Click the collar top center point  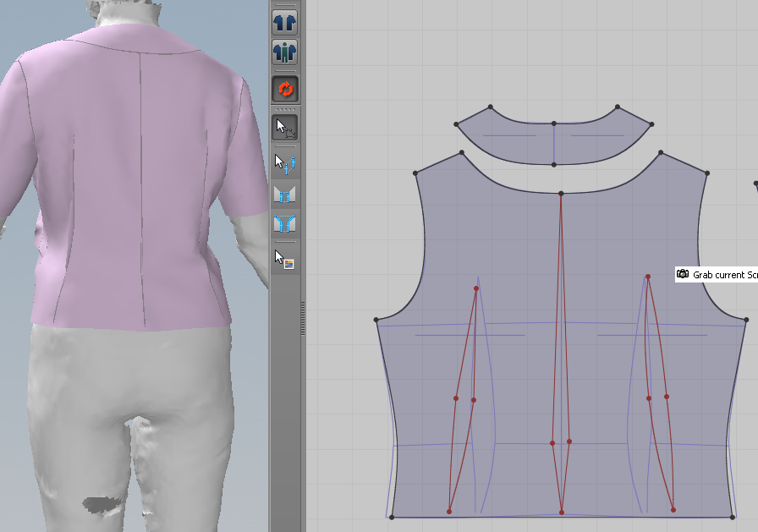[x=554, y=123]
